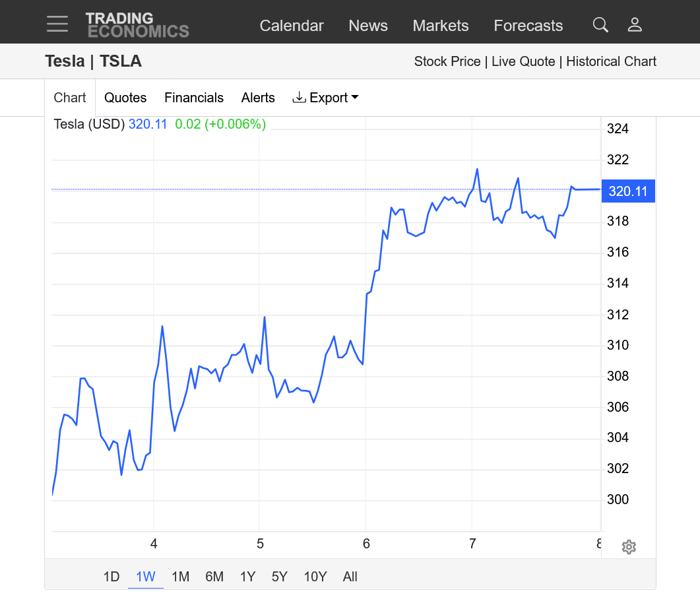Go to the News section

[x=368, y=26]
